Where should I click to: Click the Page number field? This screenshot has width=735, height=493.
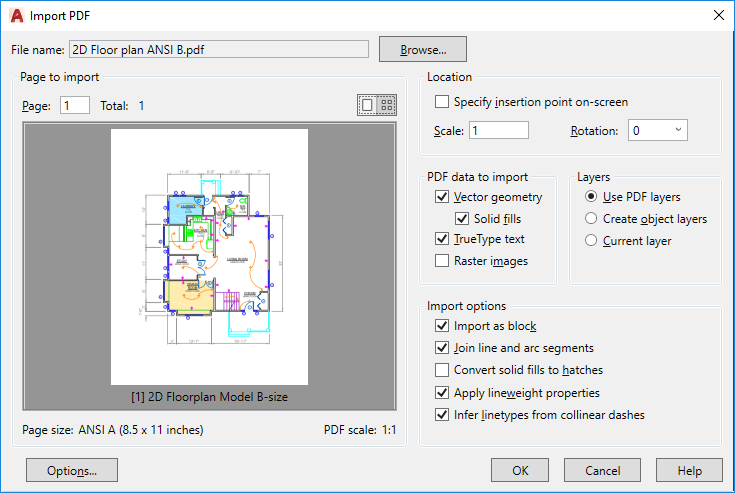tap(75, 105)
